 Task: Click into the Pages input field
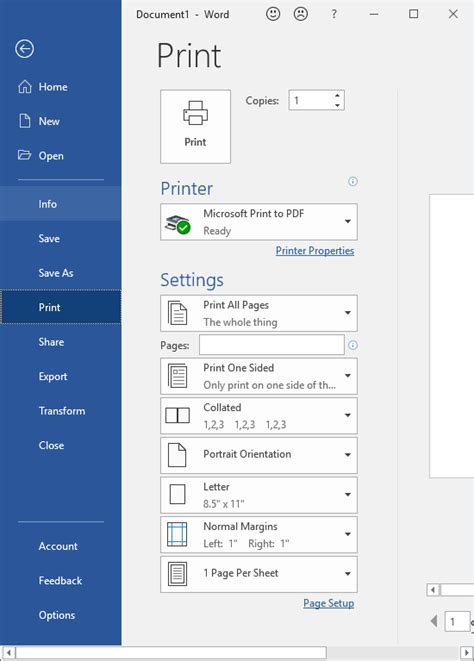pos(272,345)
